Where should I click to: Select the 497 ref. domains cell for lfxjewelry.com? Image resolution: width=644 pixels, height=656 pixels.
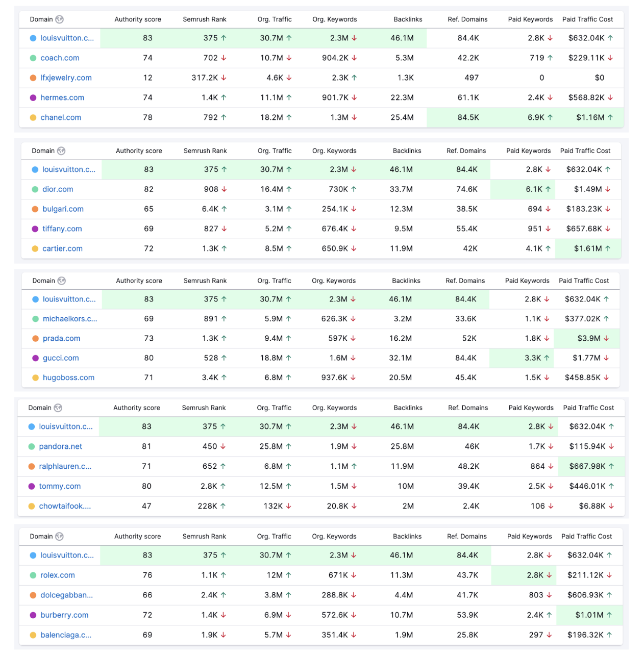472,78
